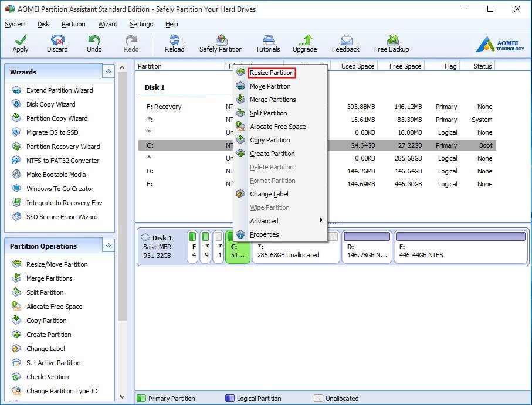Expand the Advanced submenu
The height and width of the screenshot is (405, 532).
coord(265,221)
